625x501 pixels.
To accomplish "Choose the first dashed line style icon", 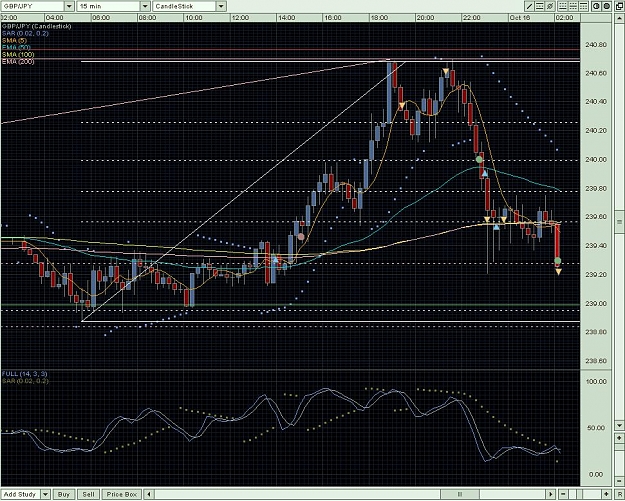I will pyautogui.click(x=563, y=6).
